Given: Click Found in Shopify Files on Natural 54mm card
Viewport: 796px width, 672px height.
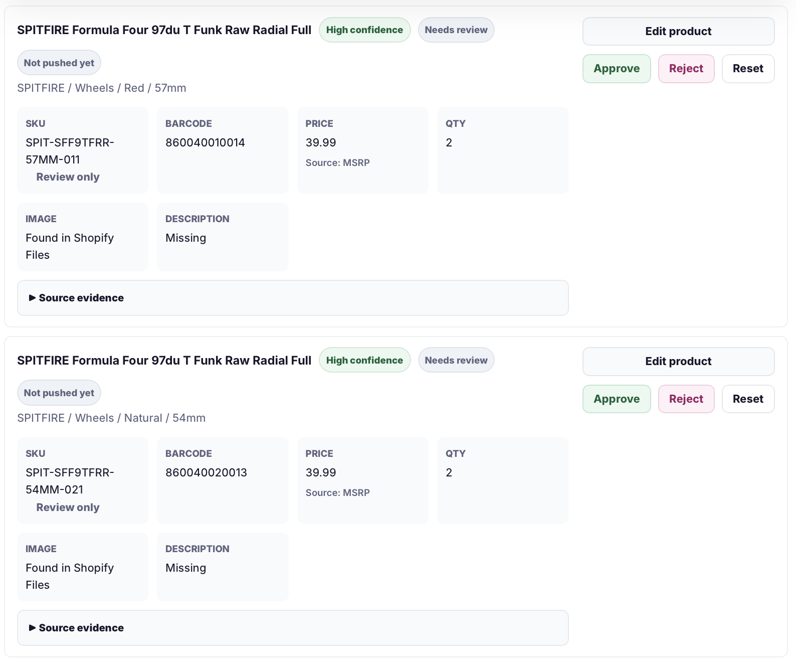Looking at the screenshot, I should pos(70,576).
